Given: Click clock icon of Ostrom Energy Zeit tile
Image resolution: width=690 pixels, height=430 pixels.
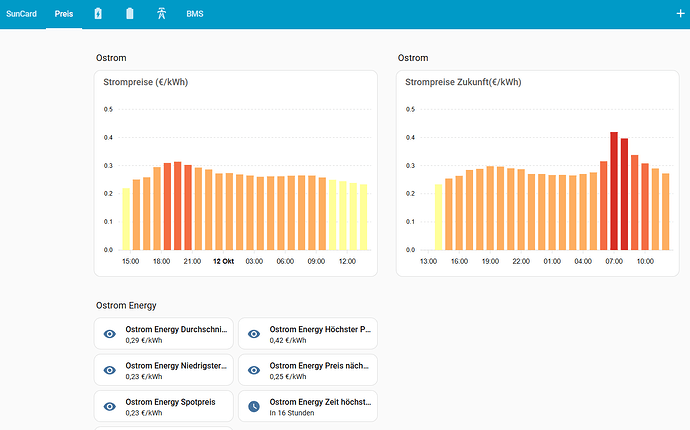Looking at the screenshot, I should [254, 406].
